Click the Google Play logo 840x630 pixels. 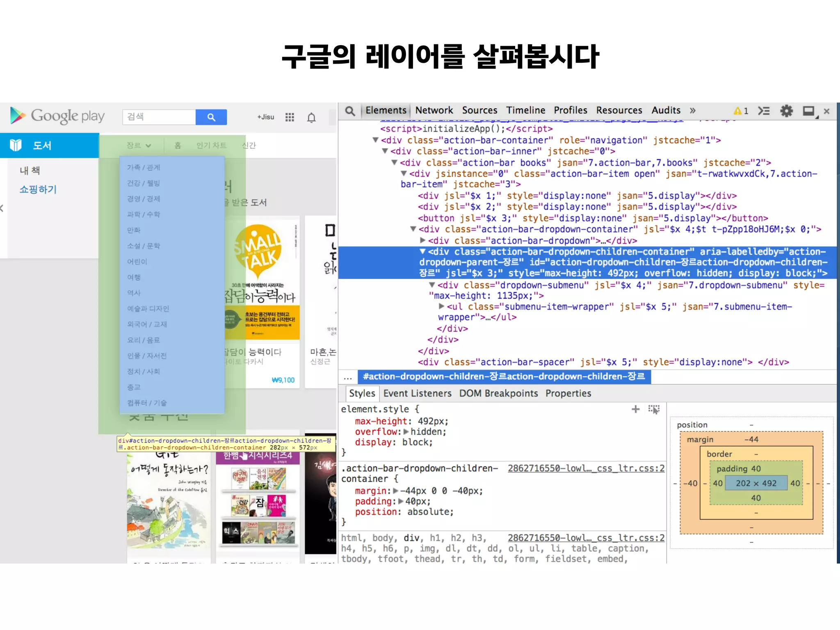coord(57,116)
